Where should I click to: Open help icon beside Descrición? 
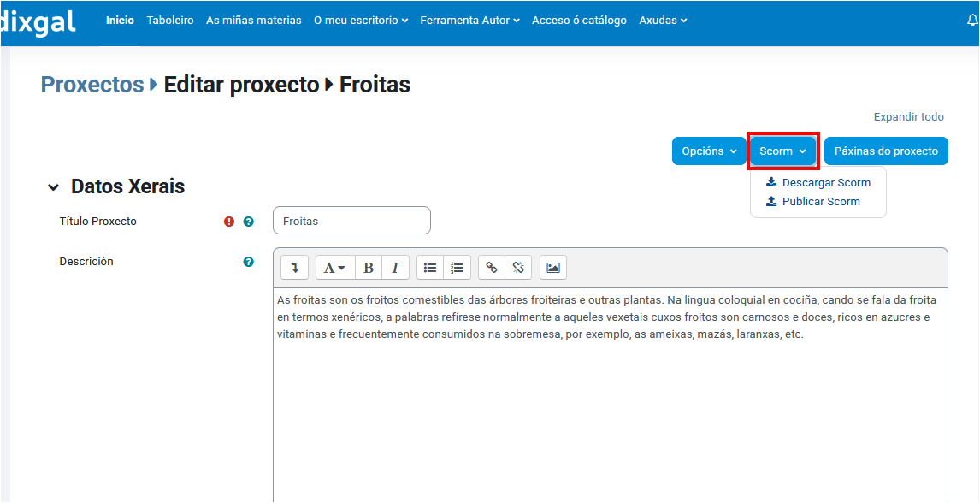[248, 262]
